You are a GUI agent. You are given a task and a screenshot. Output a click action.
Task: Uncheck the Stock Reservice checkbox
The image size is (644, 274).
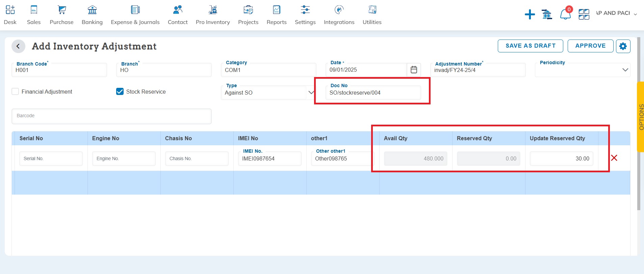coord(120,92)
